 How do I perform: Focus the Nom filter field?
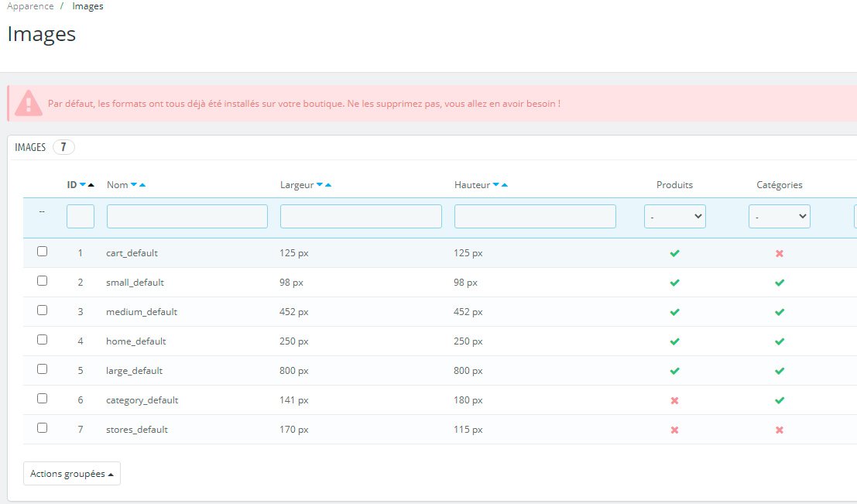pyautogui.click(x=187, y=217)
